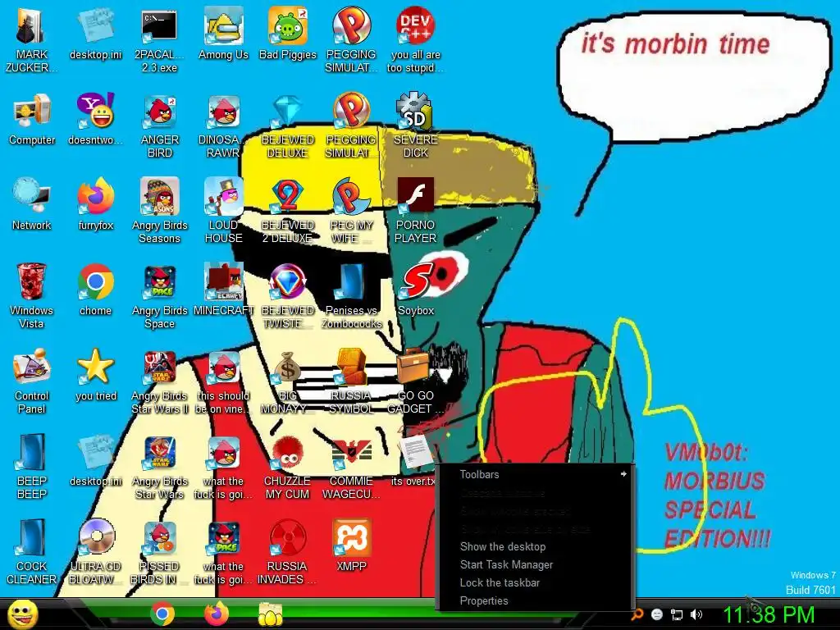This screenshot has width=840, height=630.
Task: Open the network tray icon
Action: (x=677, y=615)
